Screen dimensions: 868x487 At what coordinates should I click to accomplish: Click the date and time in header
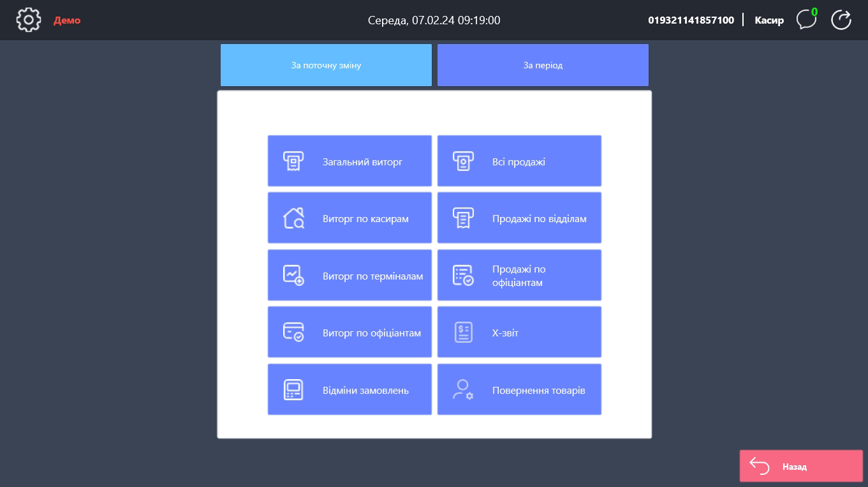click(x=434, y=20)
